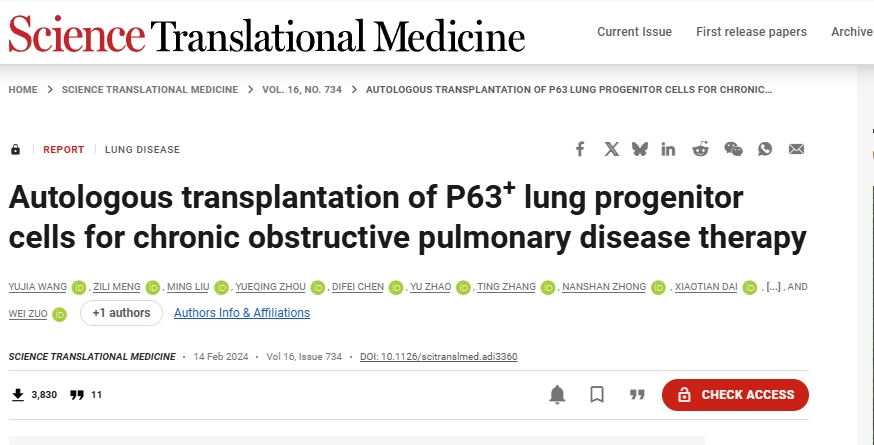Open Authors Info & Affiliations
This screenshot has height=445, width=874.
point(242,313)
